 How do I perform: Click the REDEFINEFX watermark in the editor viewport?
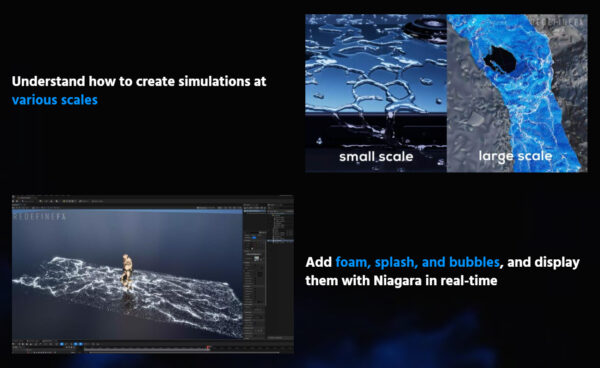click(39, 217)
